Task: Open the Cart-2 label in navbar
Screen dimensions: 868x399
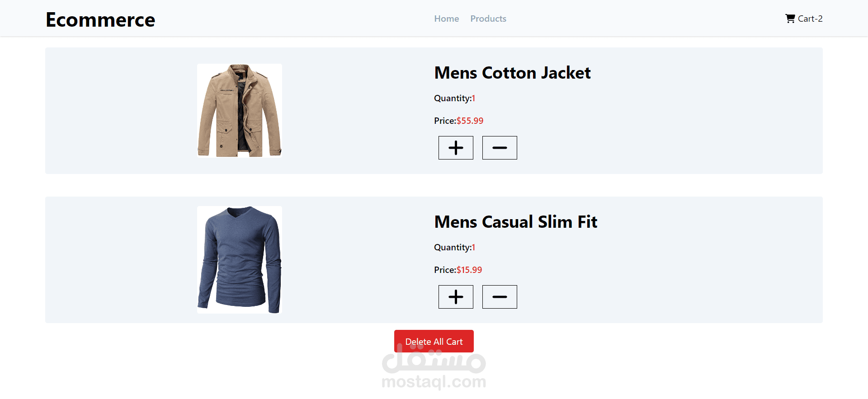Action: tap(810, 19)
